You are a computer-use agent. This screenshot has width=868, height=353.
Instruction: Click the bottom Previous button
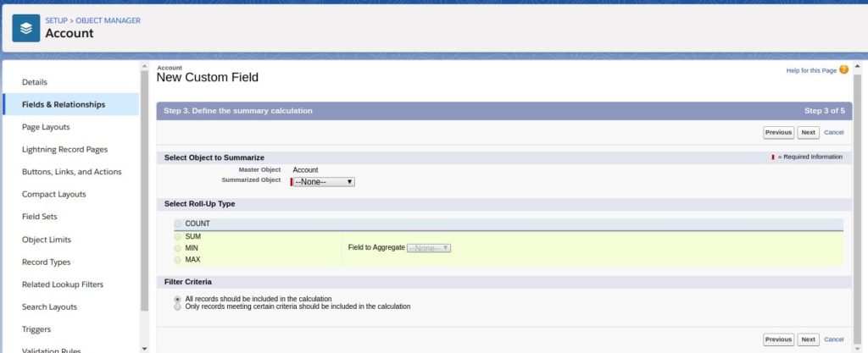[x=778, y=339]
